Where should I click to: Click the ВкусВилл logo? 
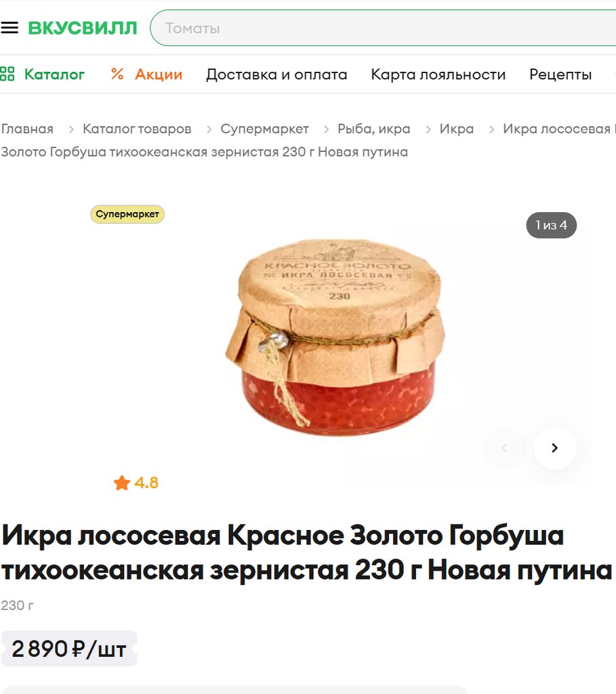(82, 28)
